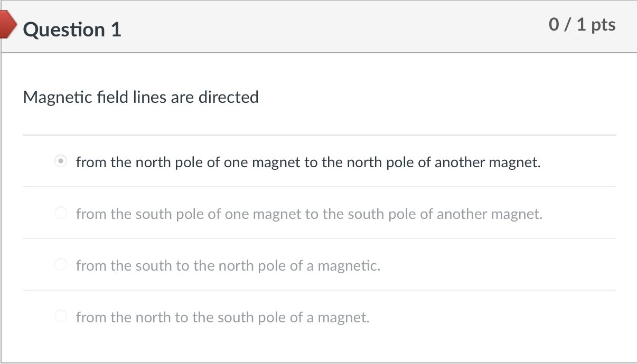Click the '0 / 1 pts' score label
Screen dimensions: 637x364
[582, 24]
